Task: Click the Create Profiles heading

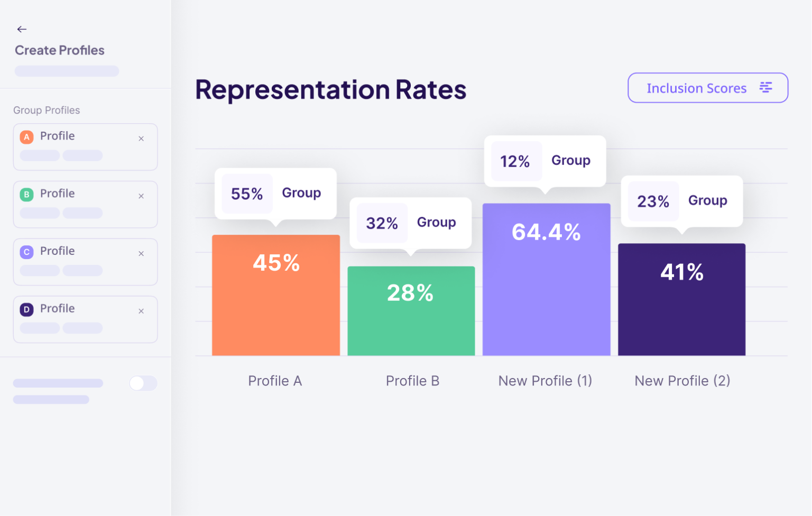Action: [60, 50]
